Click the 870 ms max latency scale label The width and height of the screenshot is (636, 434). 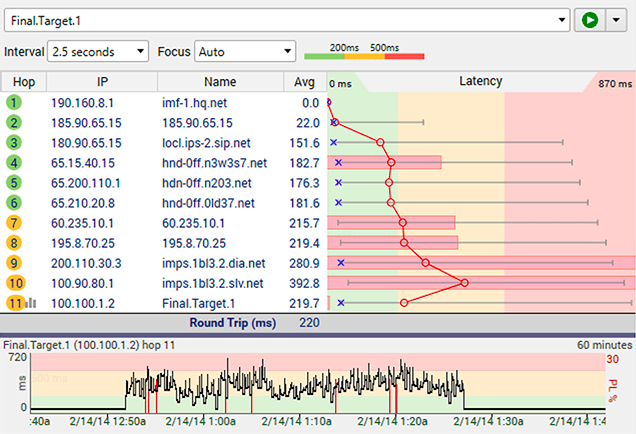pyautogui.click(x=615, y=84)
